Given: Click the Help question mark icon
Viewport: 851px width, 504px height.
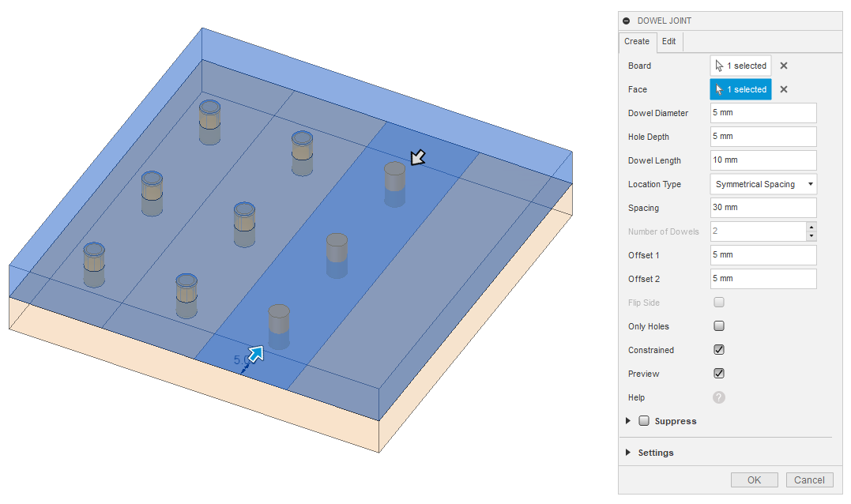Looking at the screenshot, I should pos(719,397).
